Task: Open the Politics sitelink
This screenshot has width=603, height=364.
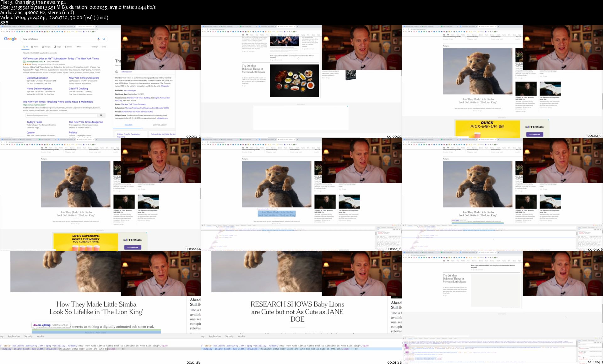Action: [x=73, y=132]
